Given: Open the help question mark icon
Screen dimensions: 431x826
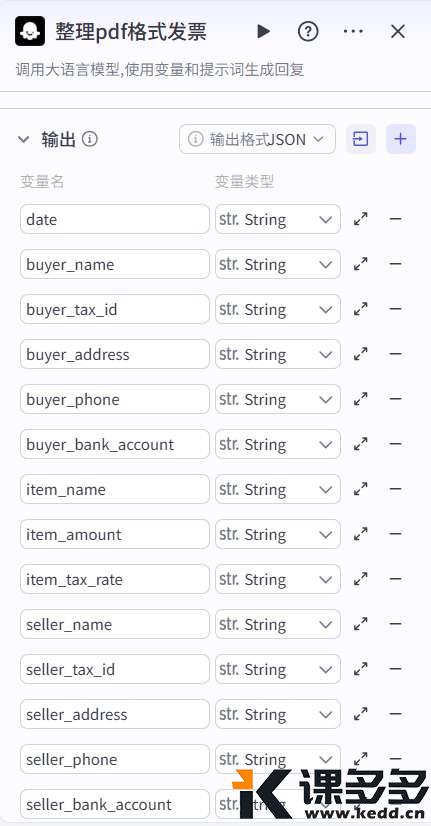Looking at the screenshot, I should (x=308, y=32).
